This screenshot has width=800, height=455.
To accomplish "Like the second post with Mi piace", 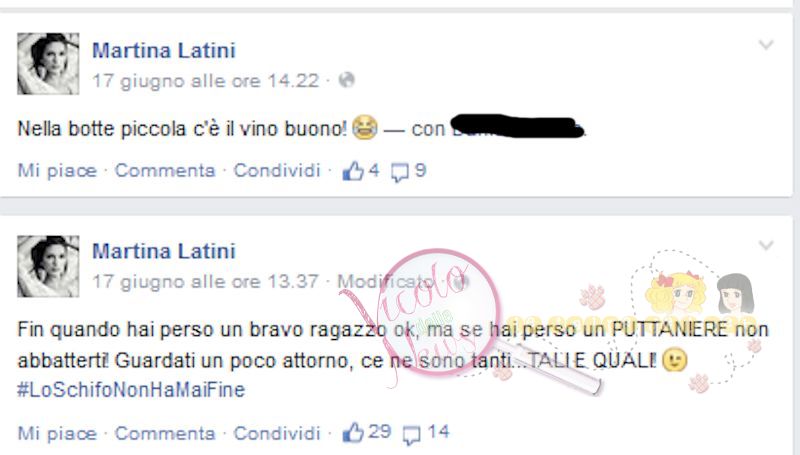I will coord(57,434).
